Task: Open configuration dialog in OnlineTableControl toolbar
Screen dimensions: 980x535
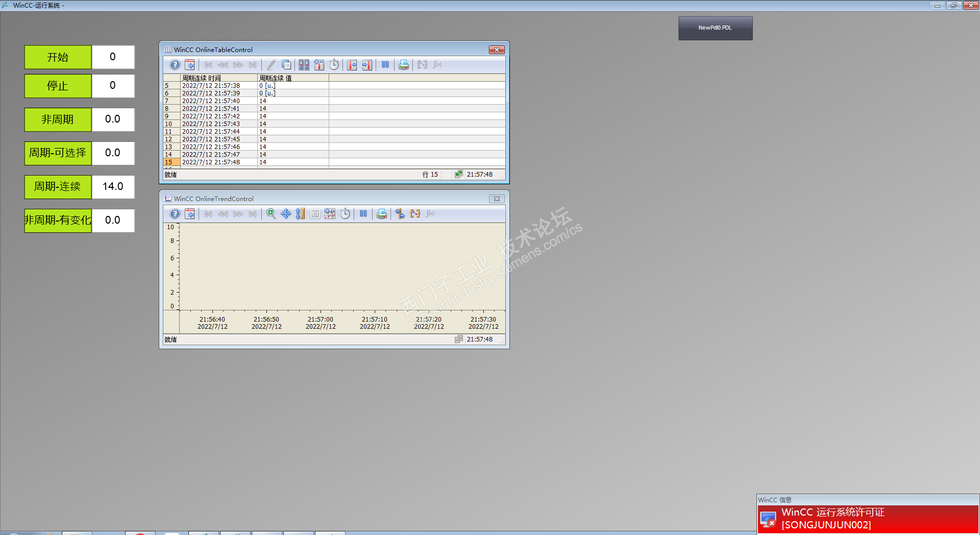Action: tap(189, 65)
